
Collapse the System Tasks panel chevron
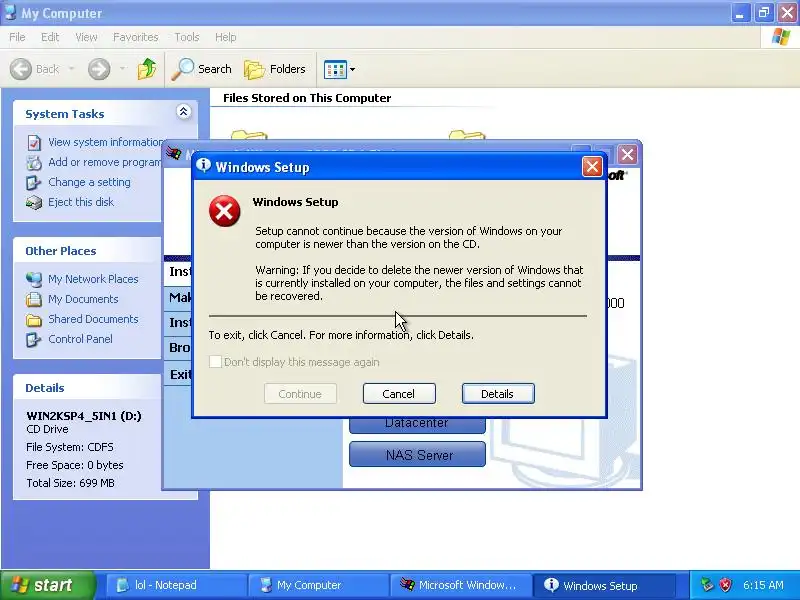pyautogui.click(x=184, y=111)
